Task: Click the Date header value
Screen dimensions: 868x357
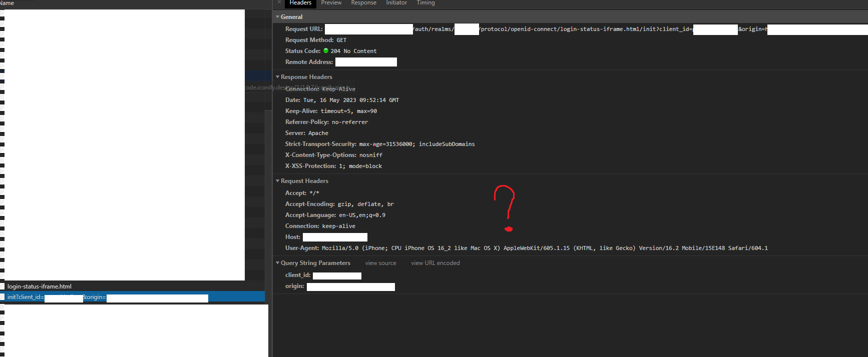Action: [351, 100]
